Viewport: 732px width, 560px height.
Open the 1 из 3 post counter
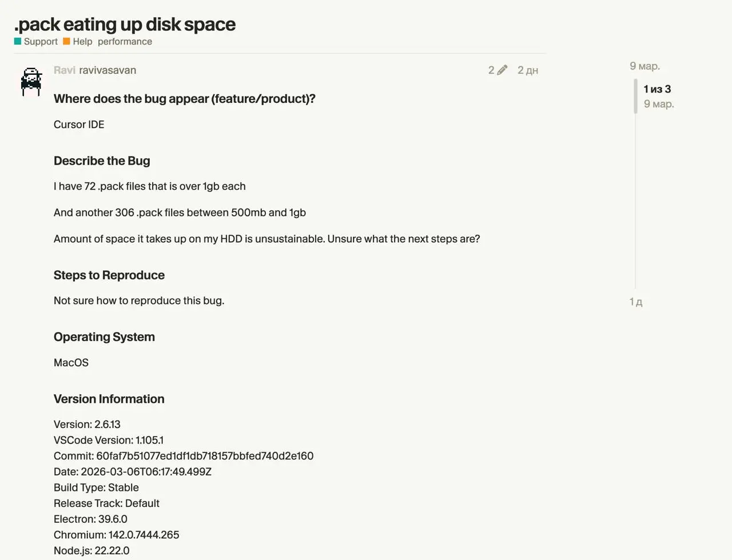(x=657, y=89)
